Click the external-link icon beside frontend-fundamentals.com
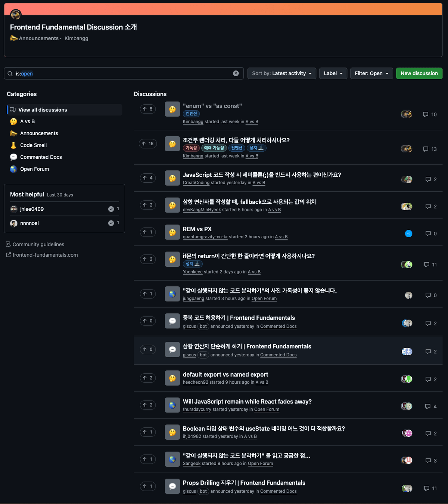 point(8,255)
